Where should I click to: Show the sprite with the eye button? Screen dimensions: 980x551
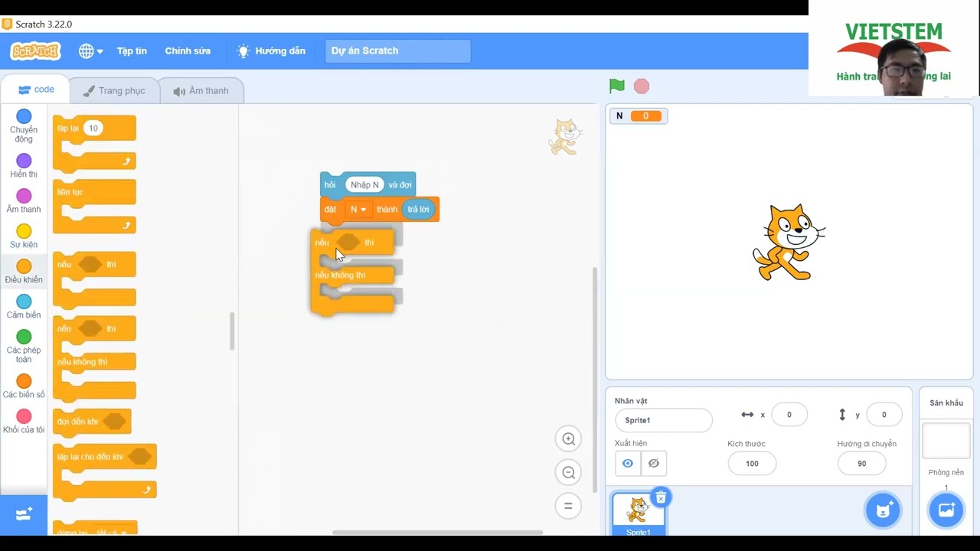tap(628, 463)
